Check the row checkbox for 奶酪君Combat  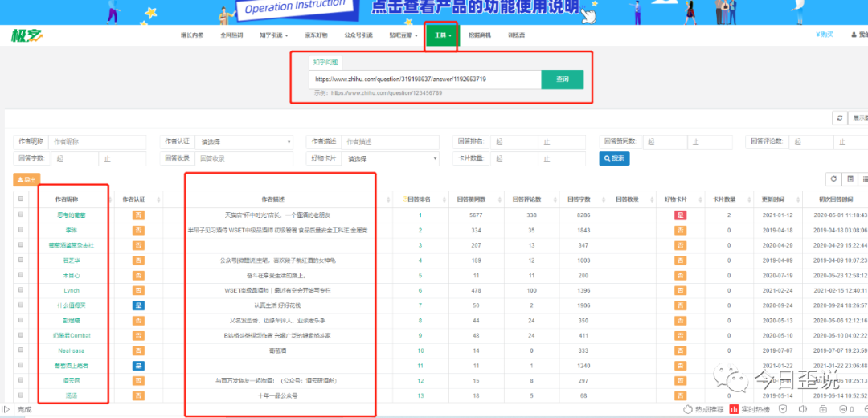(21, 335)
